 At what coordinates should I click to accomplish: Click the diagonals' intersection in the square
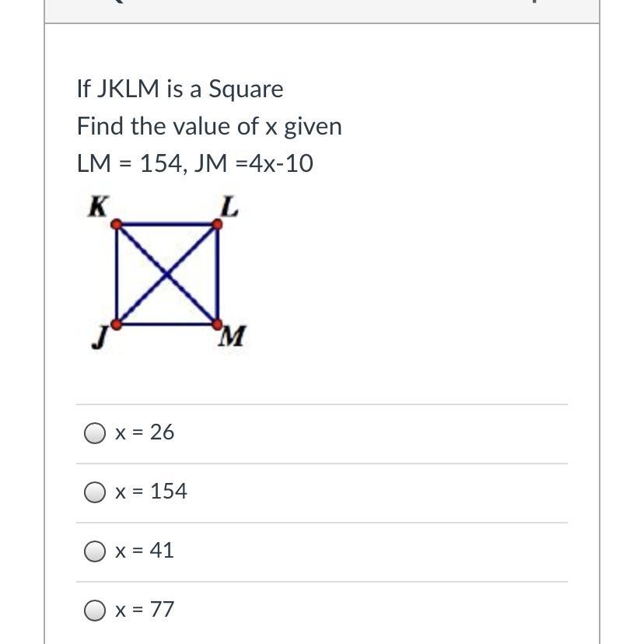[x=167, y=275]
